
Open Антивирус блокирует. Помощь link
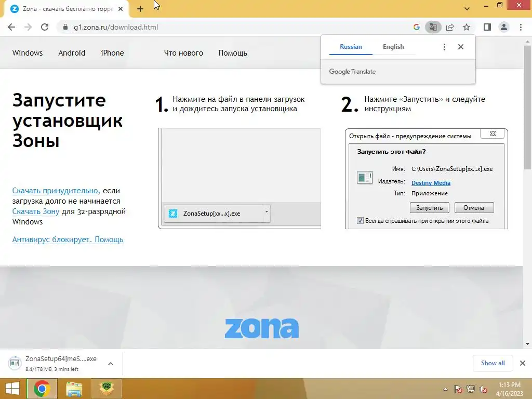coord(68,240)
